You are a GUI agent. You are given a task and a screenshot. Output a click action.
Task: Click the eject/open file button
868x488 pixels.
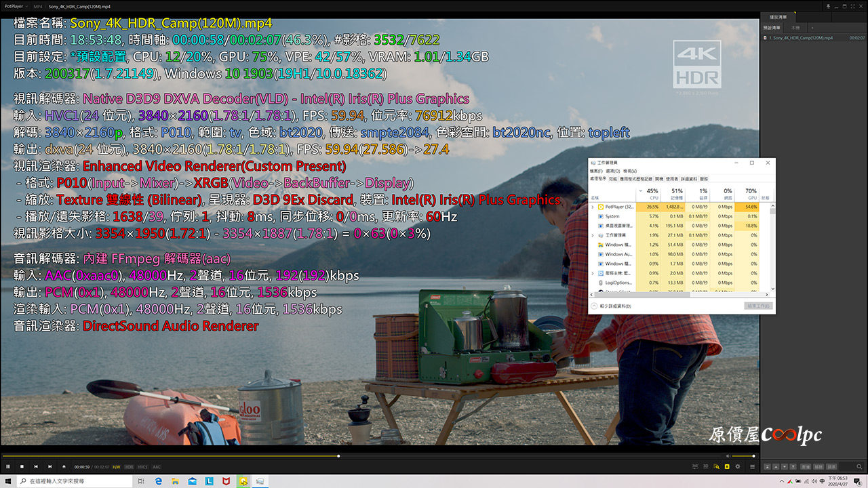(x=64, y=466)
